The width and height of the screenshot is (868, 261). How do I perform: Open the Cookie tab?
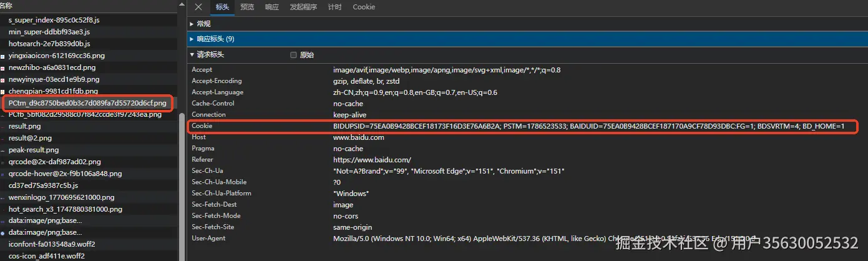pyautogui.click(x=364, y=7)
